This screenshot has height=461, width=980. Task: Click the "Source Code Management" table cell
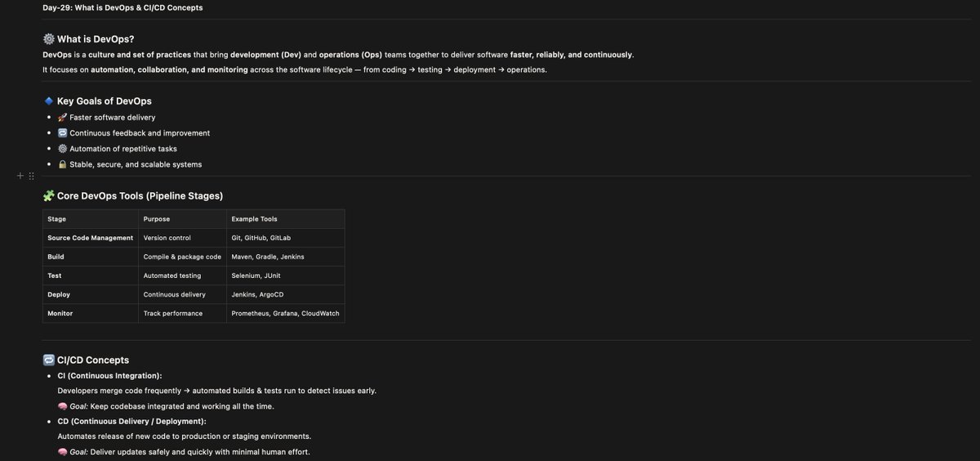click(x=91, y=238)
